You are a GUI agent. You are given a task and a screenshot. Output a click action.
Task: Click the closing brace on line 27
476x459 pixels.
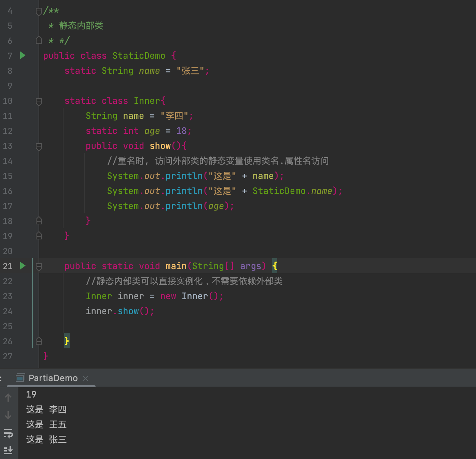45,356
